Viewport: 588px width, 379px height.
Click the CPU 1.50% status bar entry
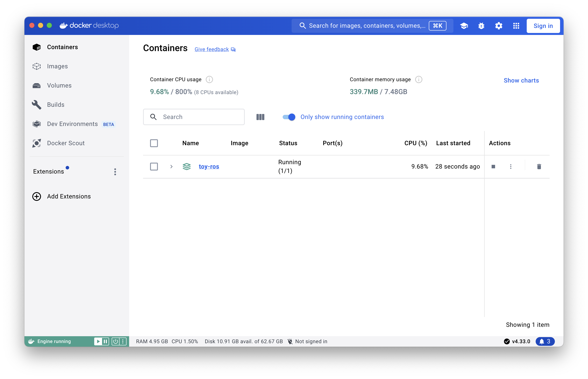tap(185, 341)
